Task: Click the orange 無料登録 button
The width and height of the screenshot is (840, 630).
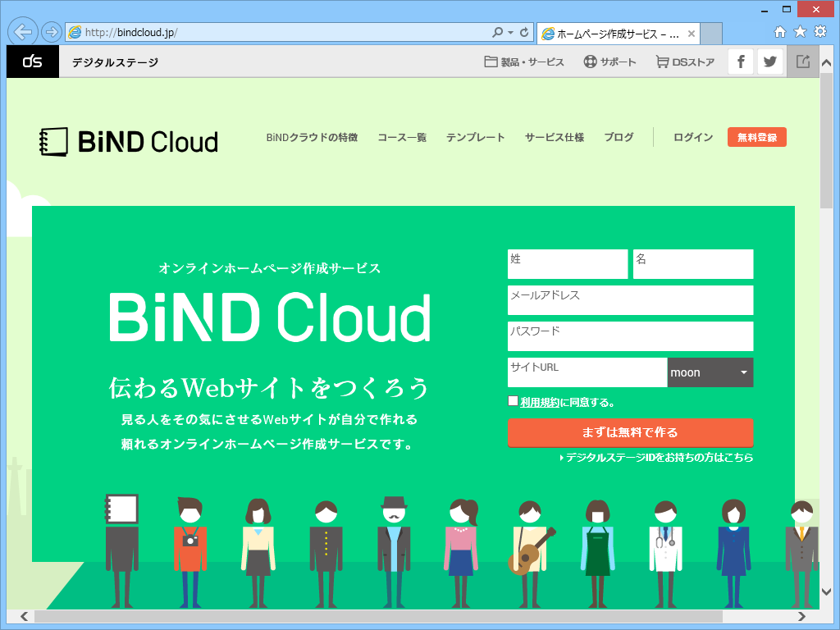Action: click(756, 138)
